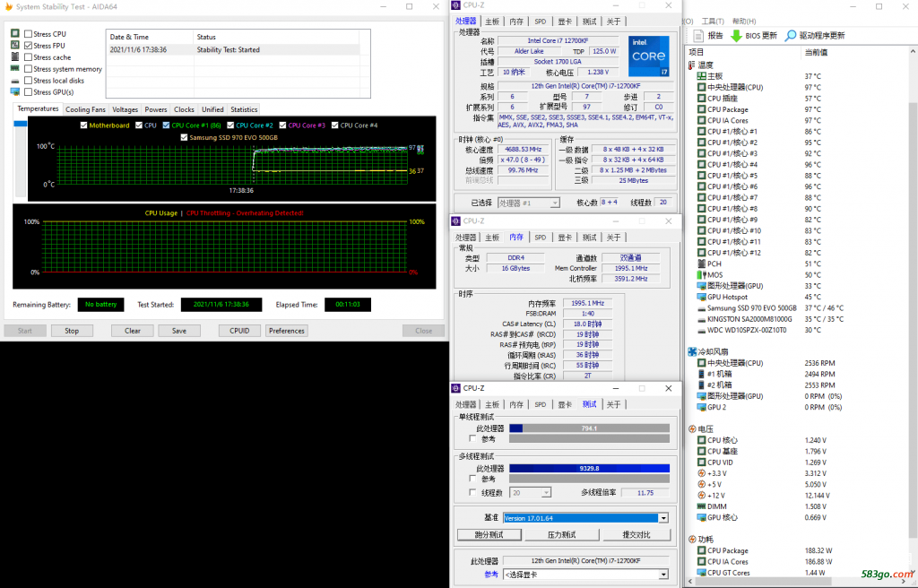Image resolution: width=918 pixels, height=588 pixels.
Task: Open the 基准 Version 17.01.64 dropdown
Action: point(663,518)
